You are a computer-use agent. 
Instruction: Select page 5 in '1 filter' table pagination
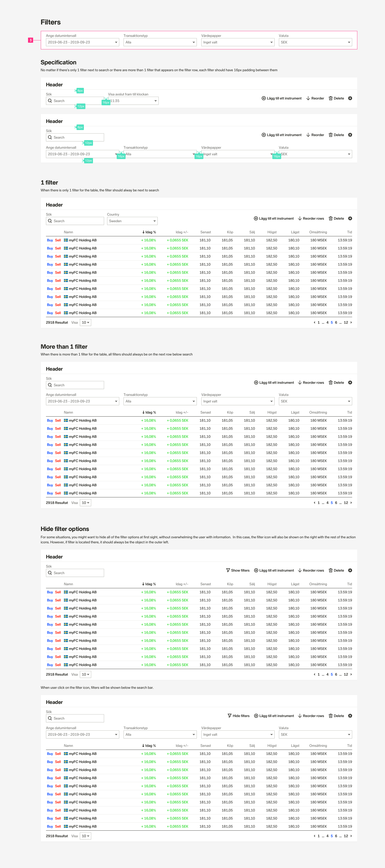click(332, 322)
